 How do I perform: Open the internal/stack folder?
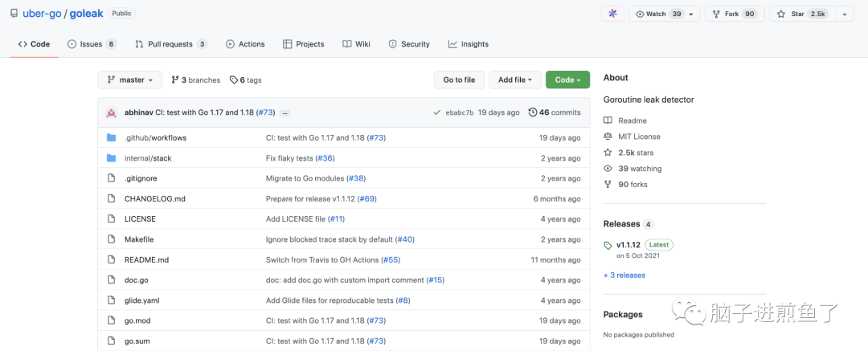pyautogui.click(x=148, y=157)
